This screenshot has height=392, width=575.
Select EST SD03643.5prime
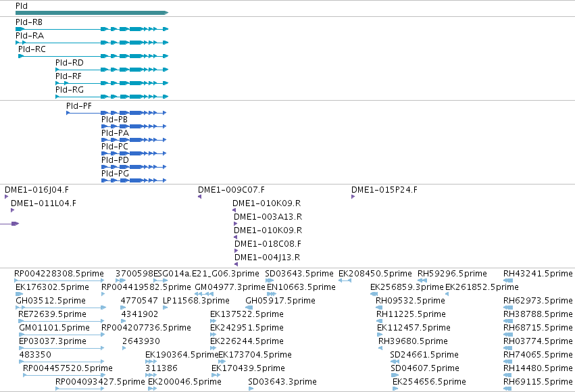click(x=270, y=280)
